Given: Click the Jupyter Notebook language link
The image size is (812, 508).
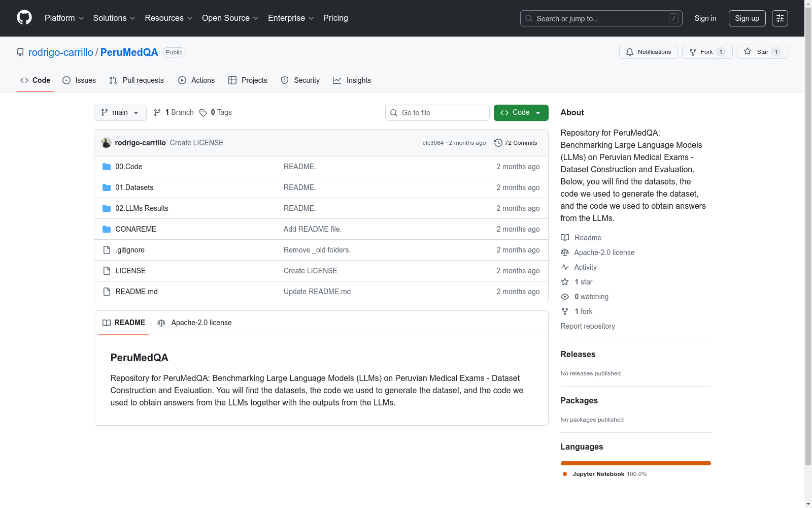Looking at the screenshot, I should pyautogui.click(x=604, y=474).
